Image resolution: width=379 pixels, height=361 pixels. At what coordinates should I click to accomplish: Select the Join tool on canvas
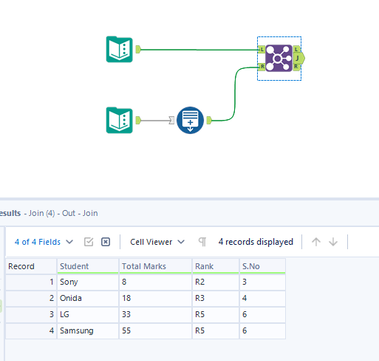click(279, 58)
